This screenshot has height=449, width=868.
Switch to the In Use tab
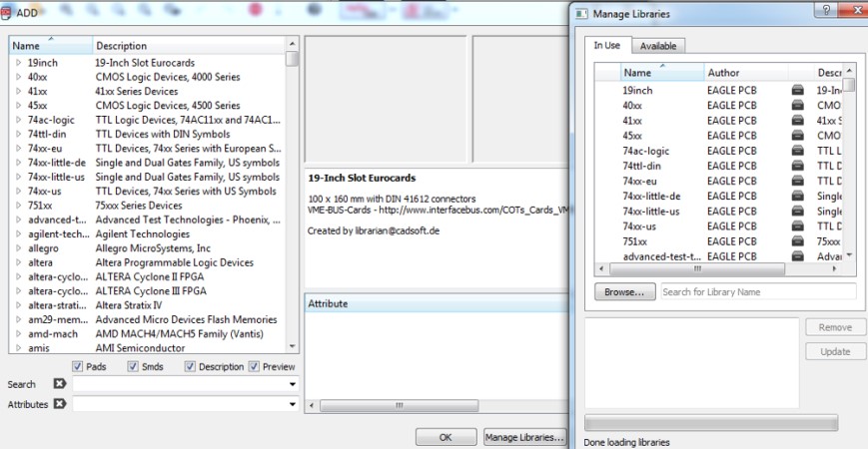606,45
